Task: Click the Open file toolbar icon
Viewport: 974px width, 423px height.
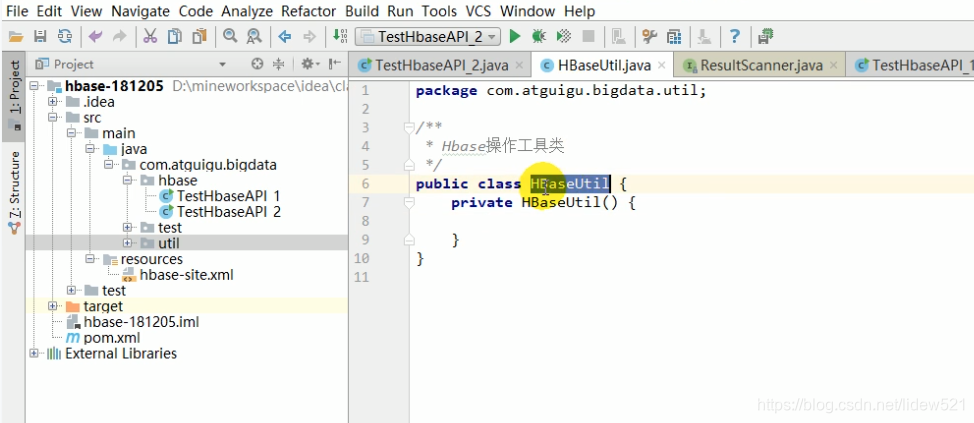Action: [16, 37]
